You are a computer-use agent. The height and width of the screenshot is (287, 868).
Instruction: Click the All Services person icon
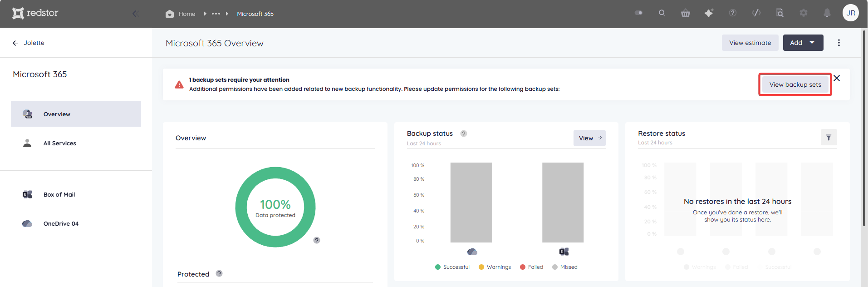tap(27, 143)
